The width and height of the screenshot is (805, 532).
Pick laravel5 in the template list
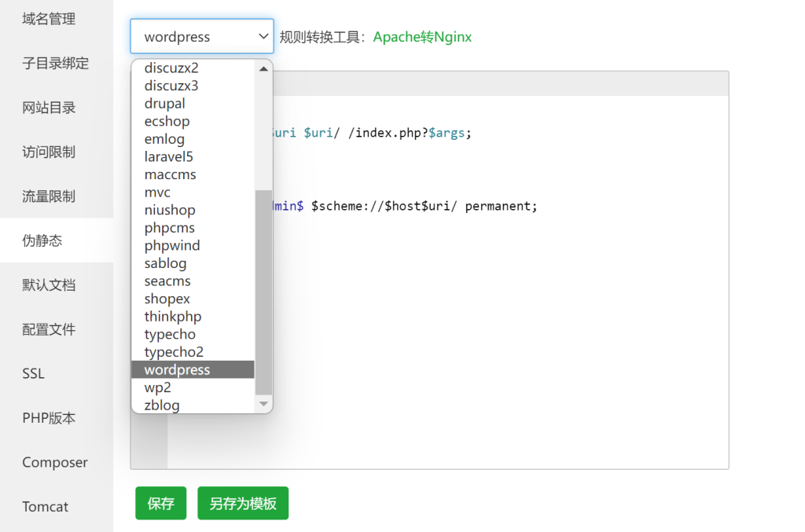click(168, 157)
